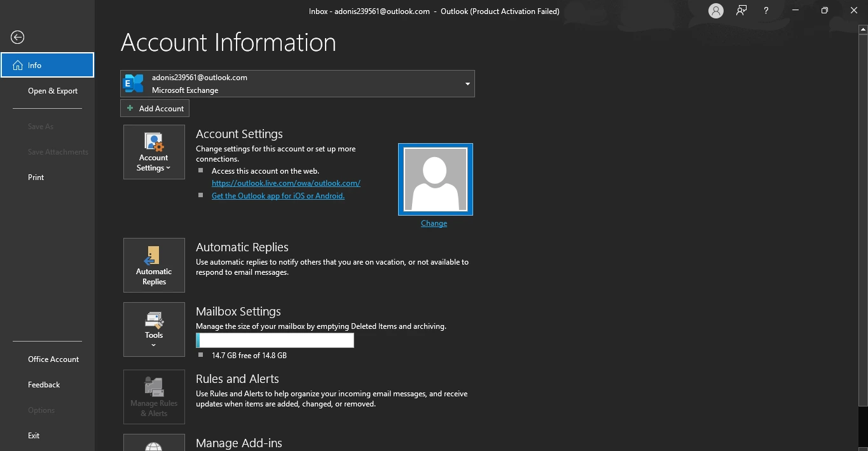Open Office Account page

pyautogui.click(x=53, y=359)
